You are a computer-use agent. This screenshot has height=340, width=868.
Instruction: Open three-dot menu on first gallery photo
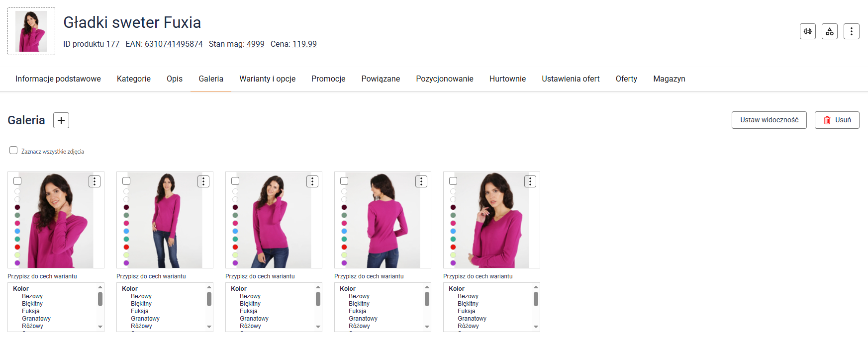[x=95, y=181]
